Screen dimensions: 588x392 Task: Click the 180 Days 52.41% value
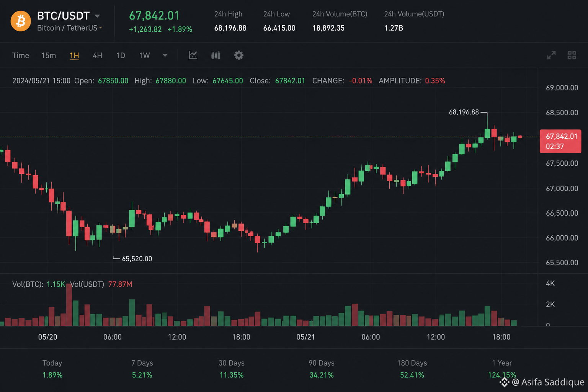pyautogui.click(x=412, y=375)
